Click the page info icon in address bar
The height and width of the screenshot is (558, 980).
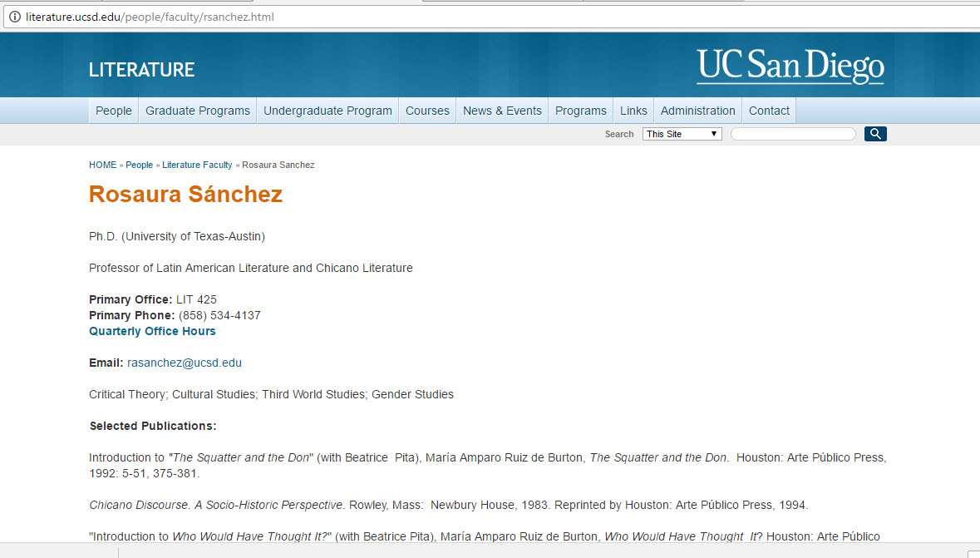pos(14,16)
